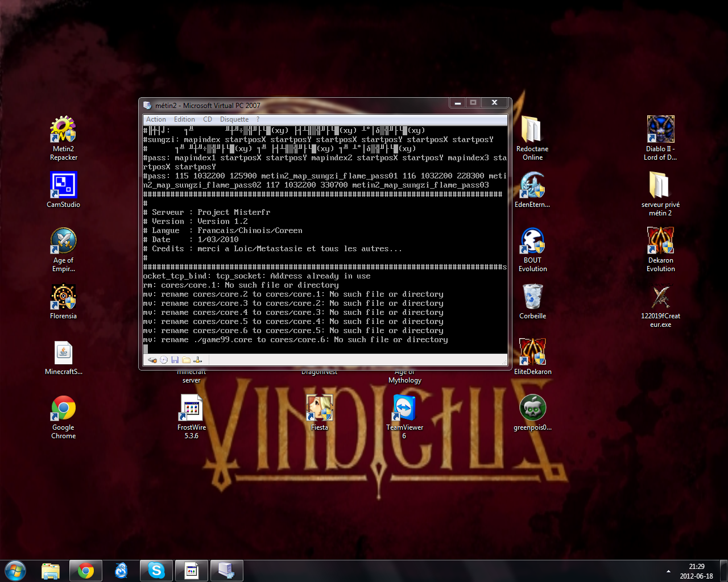Click the 'rm: cores/core.1' console line

(x=241, y=285)
